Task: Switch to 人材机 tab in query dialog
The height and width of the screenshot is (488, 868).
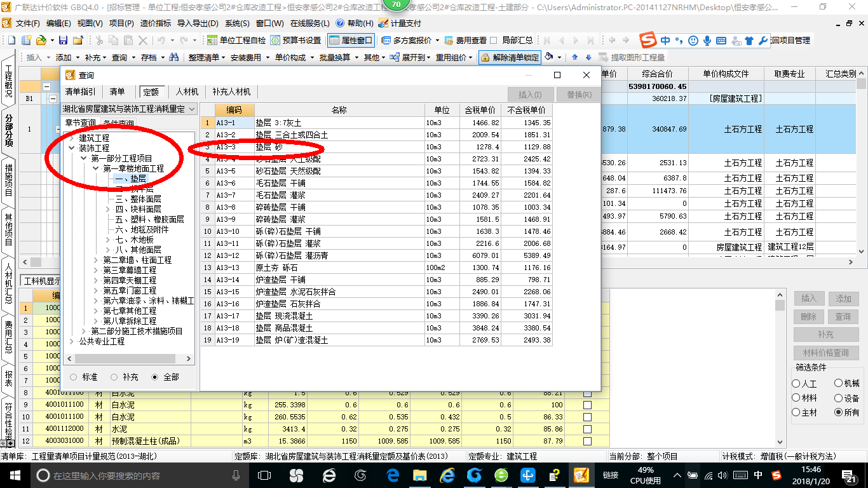Action: (x=187, y=92)
